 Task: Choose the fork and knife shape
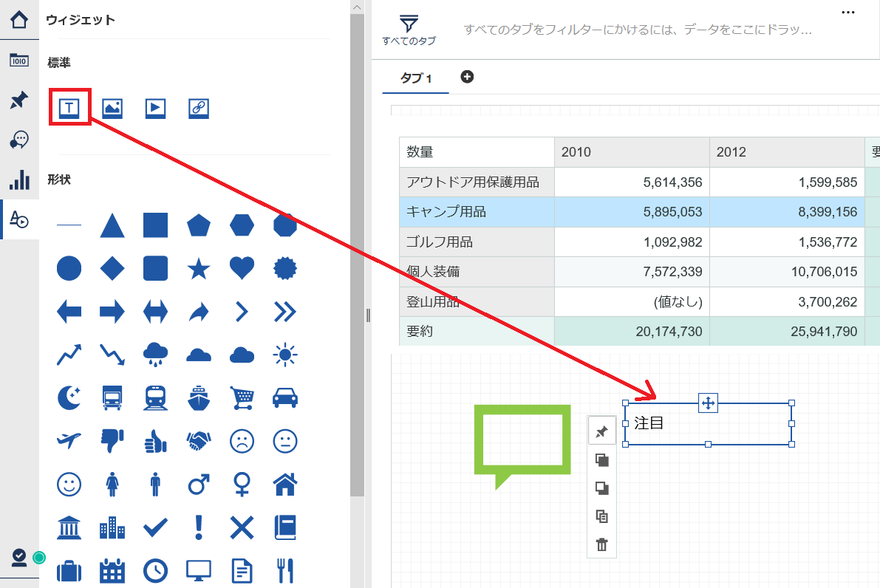click(285, 570)
